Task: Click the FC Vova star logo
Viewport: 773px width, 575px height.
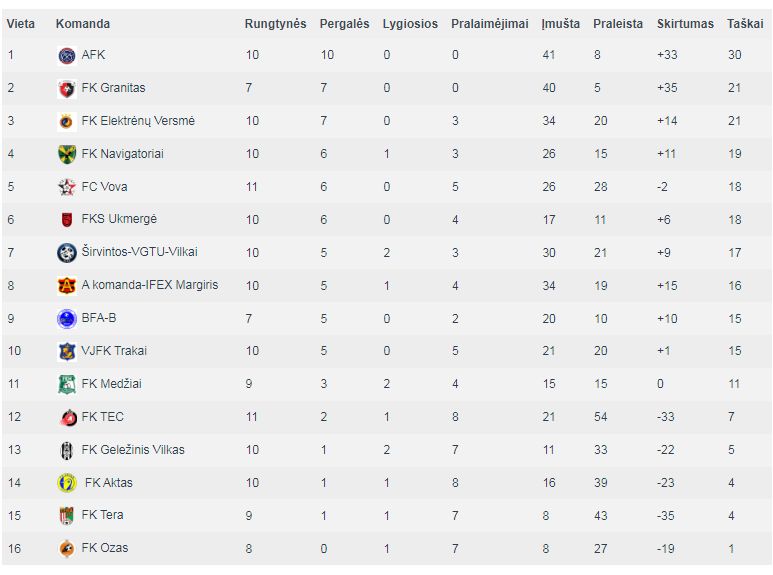Action: [67, 187]
